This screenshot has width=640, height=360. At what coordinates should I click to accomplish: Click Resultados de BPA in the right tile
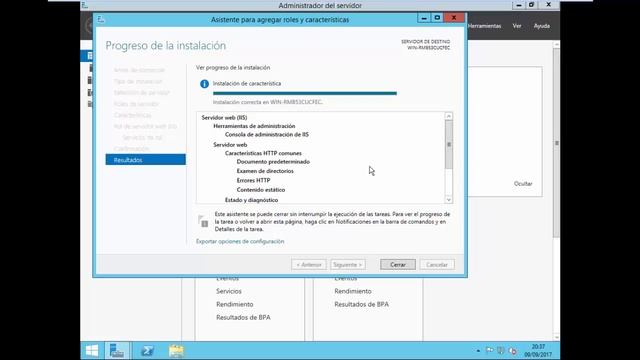(x=362, y=304)
